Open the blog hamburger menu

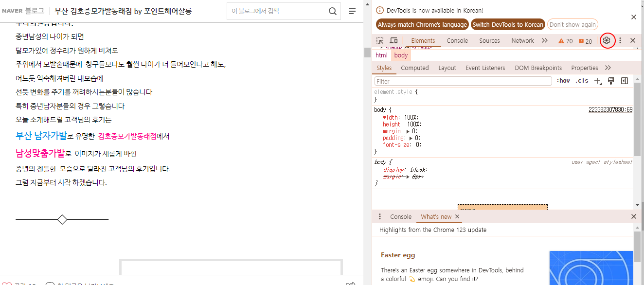click(352, 11)
